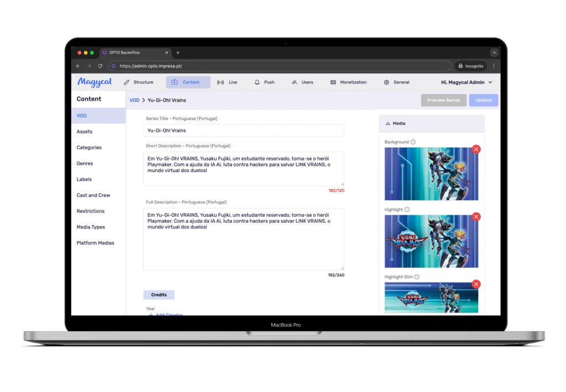
Task: Remove the Background media image
Action: pos(476,149)
